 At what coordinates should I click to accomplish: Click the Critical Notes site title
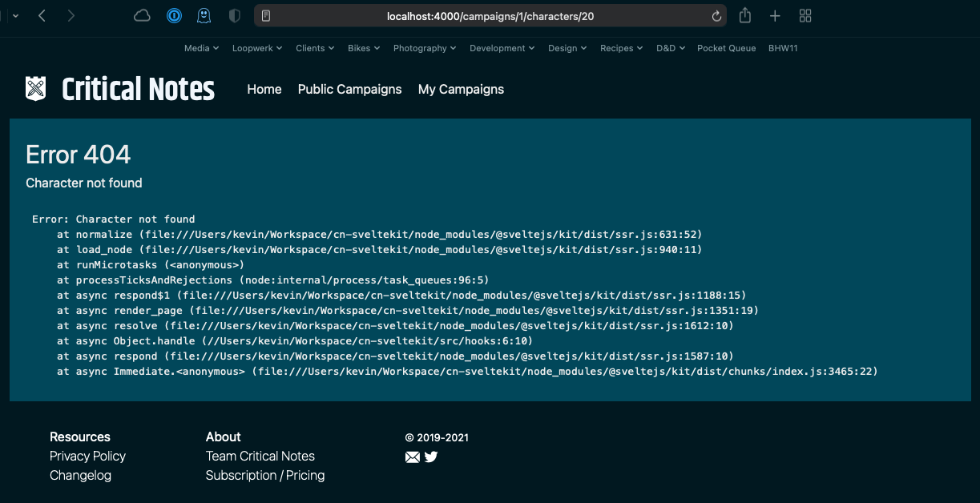(x=138, y=89)
